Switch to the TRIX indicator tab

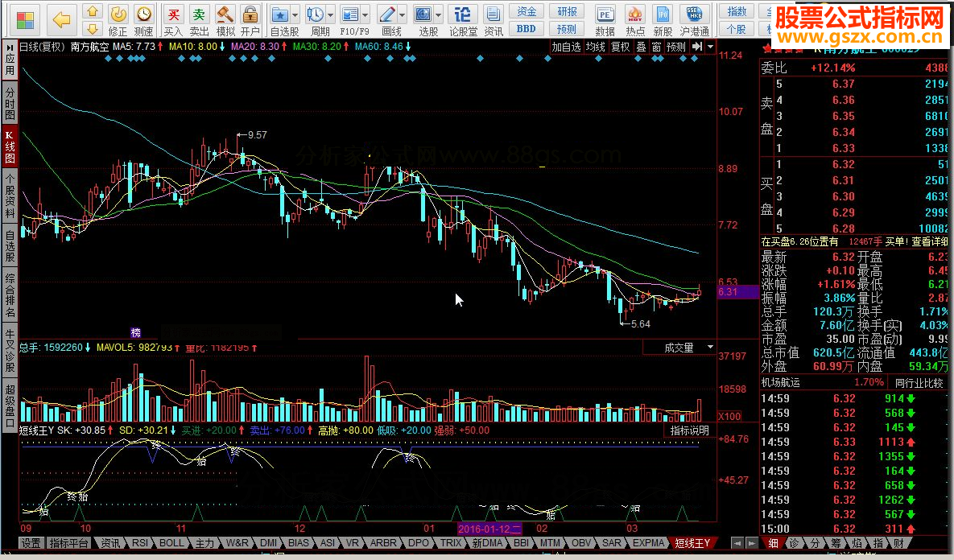click(451, 543)
